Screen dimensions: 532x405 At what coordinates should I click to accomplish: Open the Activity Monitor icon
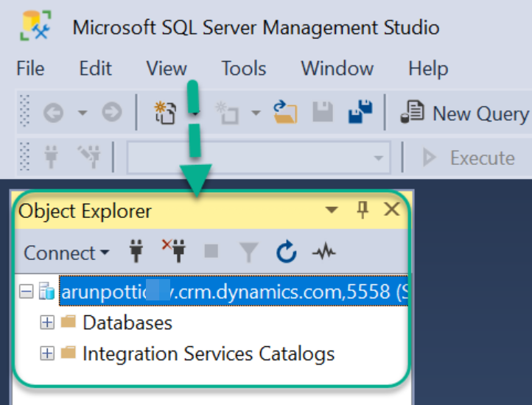point(323,253)
